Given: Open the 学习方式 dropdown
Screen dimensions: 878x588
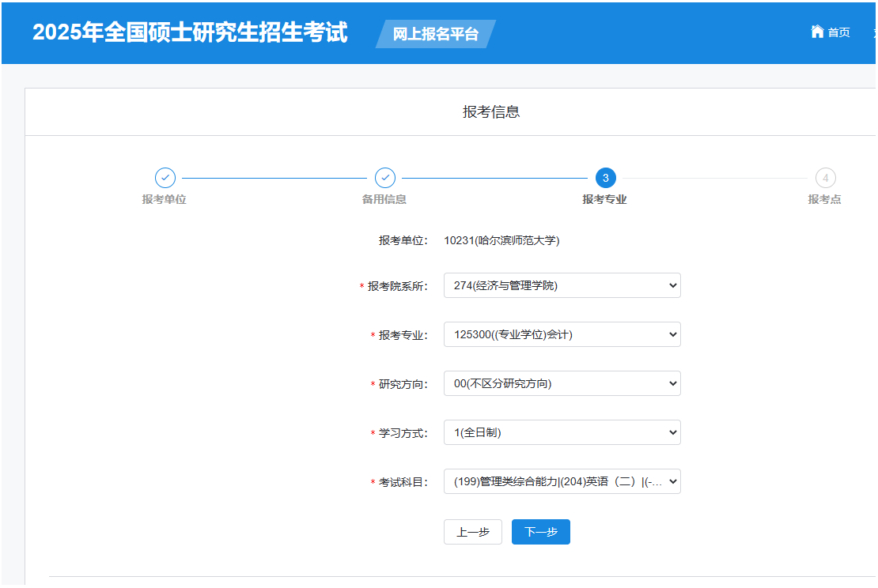Looking at the screenshot, I should [x=562, y=432].
